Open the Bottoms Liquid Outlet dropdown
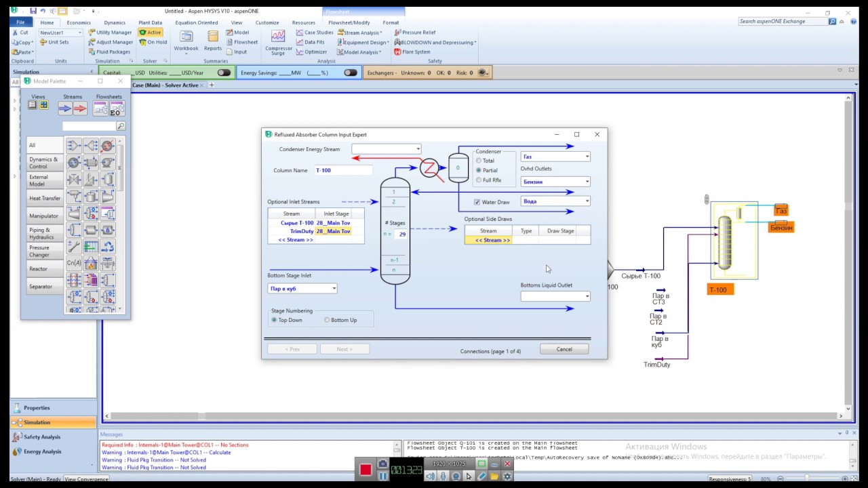This screenshot has width=868, height=488. (x=587, y=296)
